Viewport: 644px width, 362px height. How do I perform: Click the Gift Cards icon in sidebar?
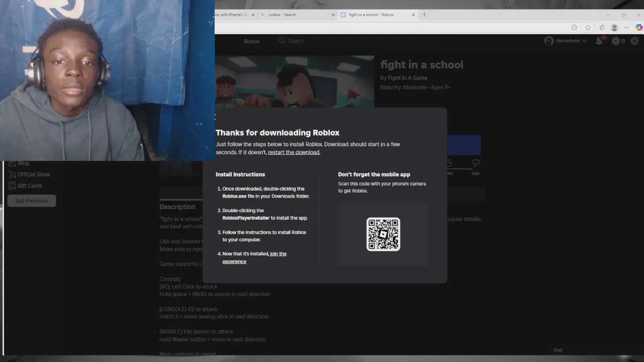12,186
